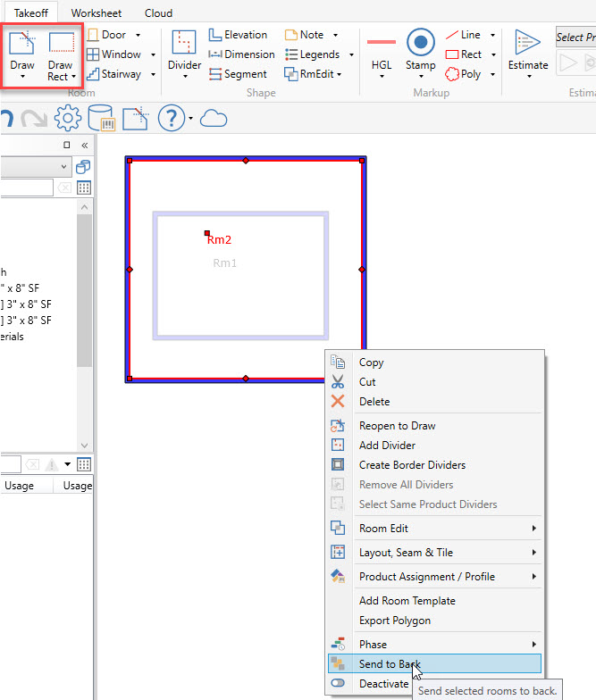Open the filter dropdown arrow beside warning icon
The height and width of the screenshot is (700, 596).
(x=68, y=464)
